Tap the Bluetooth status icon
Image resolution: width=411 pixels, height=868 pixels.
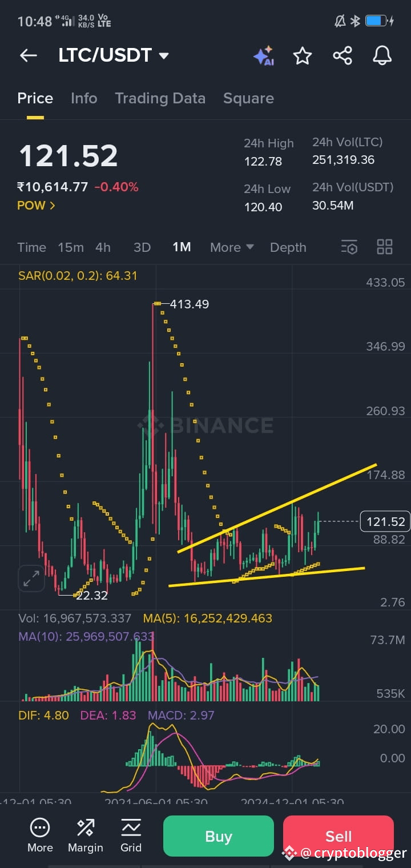(355, 21)
